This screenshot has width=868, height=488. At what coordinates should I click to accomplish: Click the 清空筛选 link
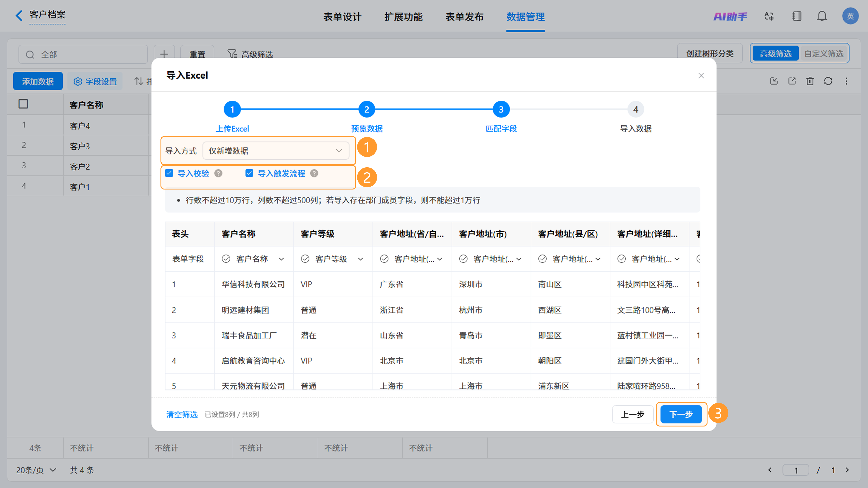[182, 415]
